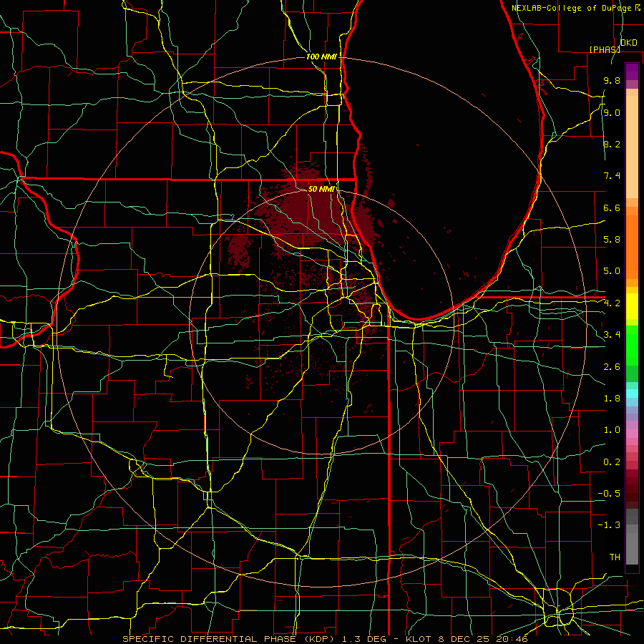Click the "100 NMI" range ring label
This screenshot has width=644, height=644.
[x=321, y=57]
